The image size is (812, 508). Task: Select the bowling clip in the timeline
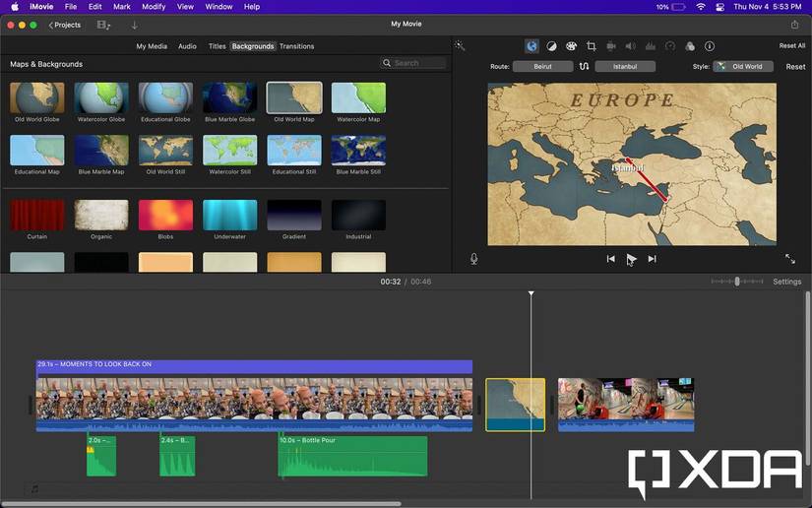coord(626,405)
